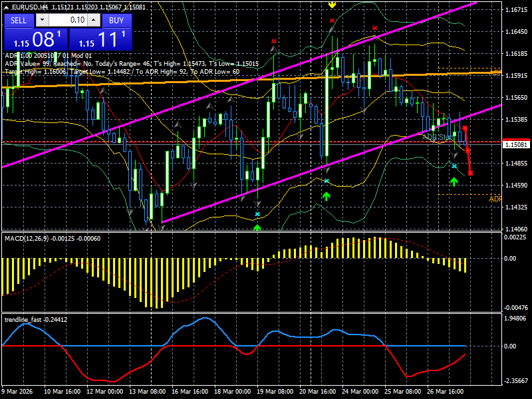This screenshot has width=532, height=399.
Task: Click the 1.14590 price axis label
Action: point(516,186)
